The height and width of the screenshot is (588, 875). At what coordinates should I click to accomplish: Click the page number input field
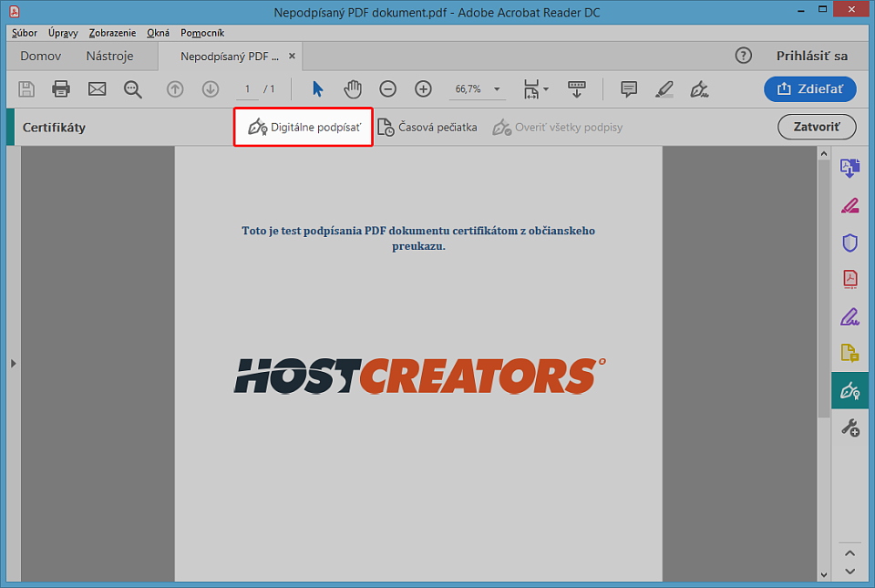tap(247, 88)
